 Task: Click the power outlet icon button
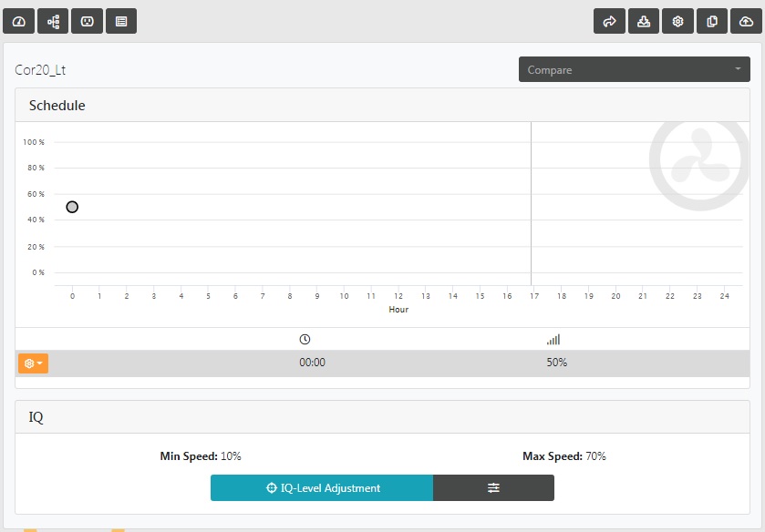87,21
